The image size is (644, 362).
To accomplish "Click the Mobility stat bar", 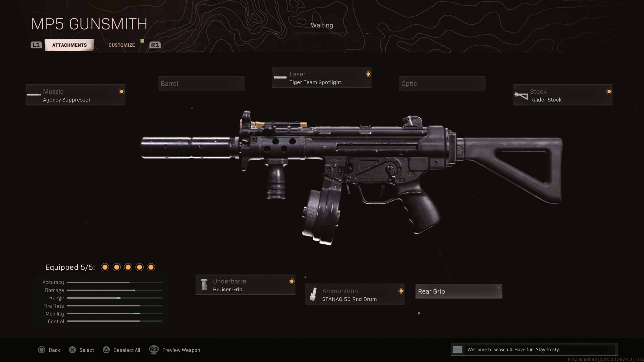I will point(114,313).
